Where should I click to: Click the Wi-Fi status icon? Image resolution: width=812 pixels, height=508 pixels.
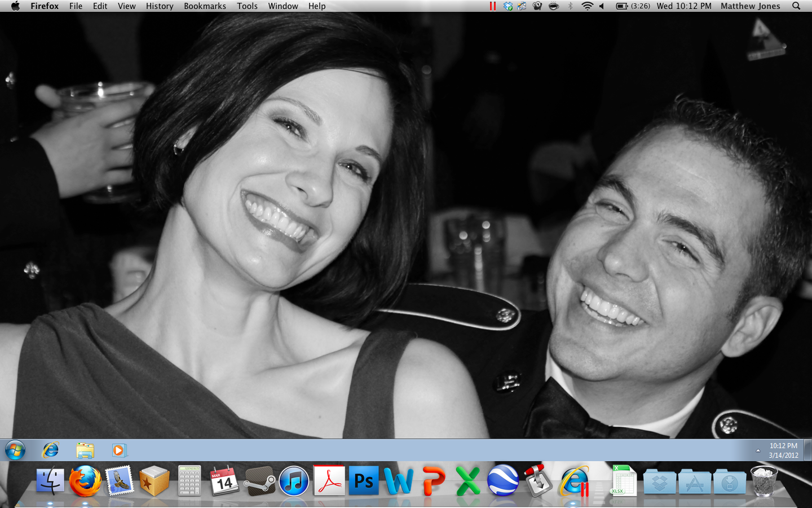(x=587, y=6)
